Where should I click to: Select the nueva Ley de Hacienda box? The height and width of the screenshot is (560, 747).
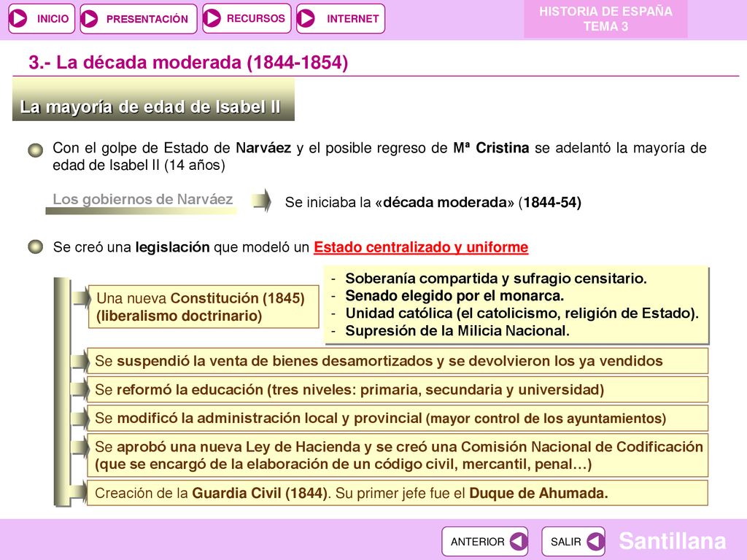tap(398, 455)
